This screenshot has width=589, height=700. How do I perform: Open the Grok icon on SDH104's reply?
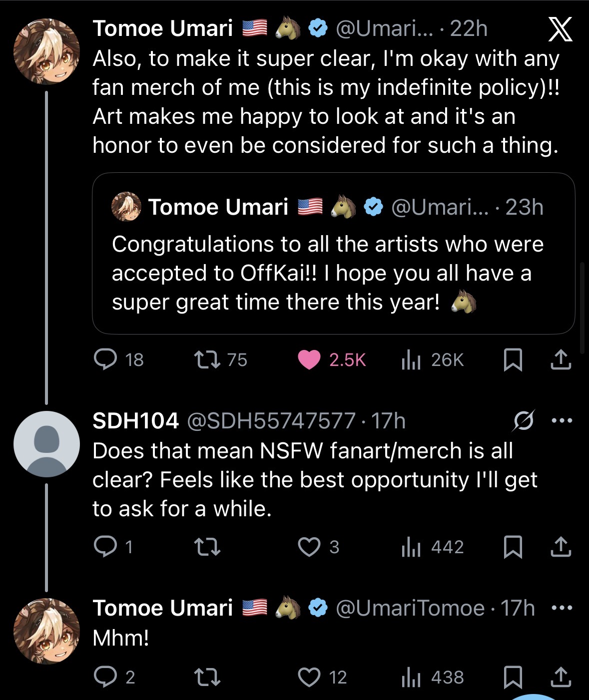pos(523,420)
